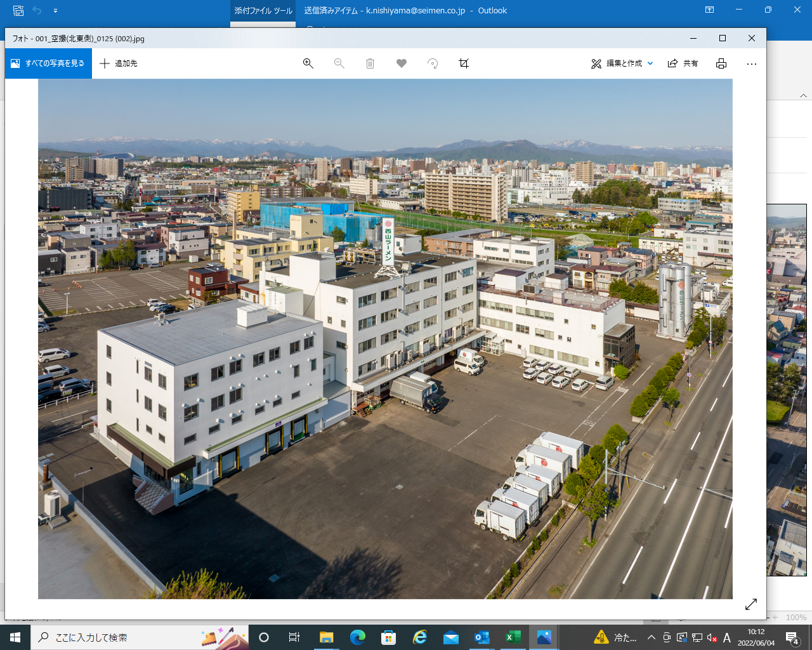Click すべての写真を見る button

click(48, 63)
